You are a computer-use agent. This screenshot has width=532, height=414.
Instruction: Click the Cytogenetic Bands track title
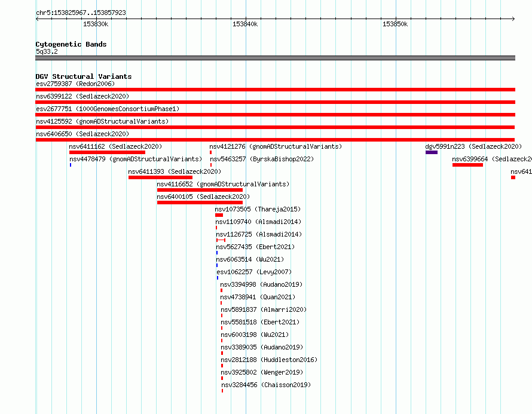pos(71,44)
